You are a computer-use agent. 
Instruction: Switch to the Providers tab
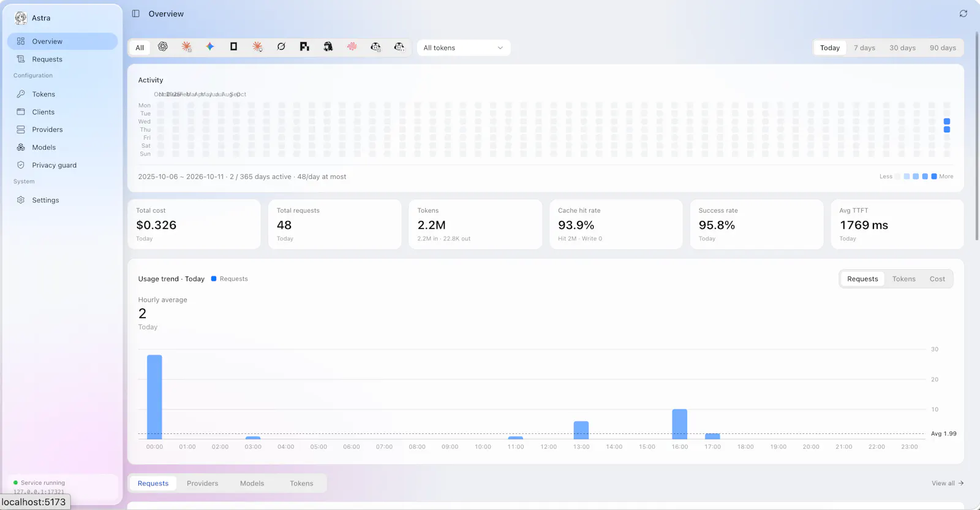[x=202, y=483]
